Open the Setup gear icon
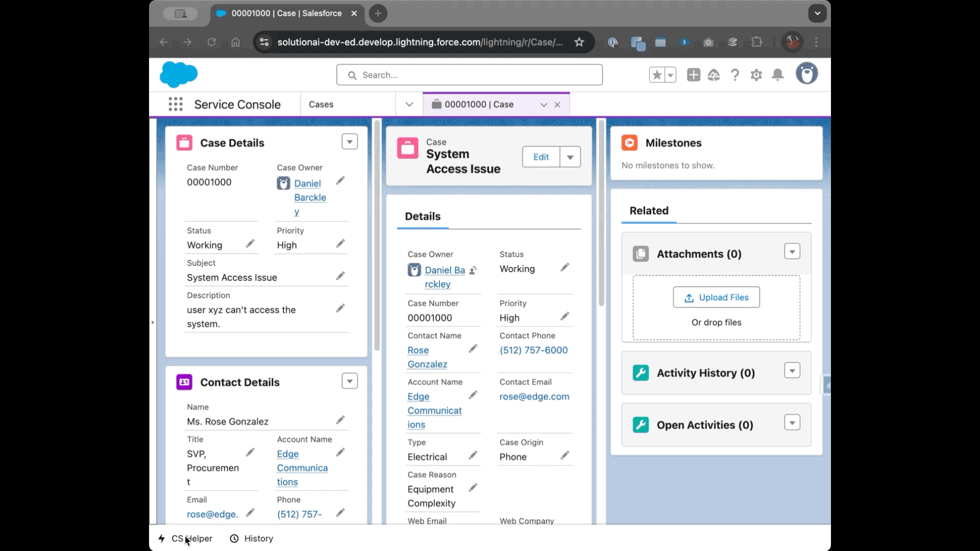 click(x=756, y=74)
